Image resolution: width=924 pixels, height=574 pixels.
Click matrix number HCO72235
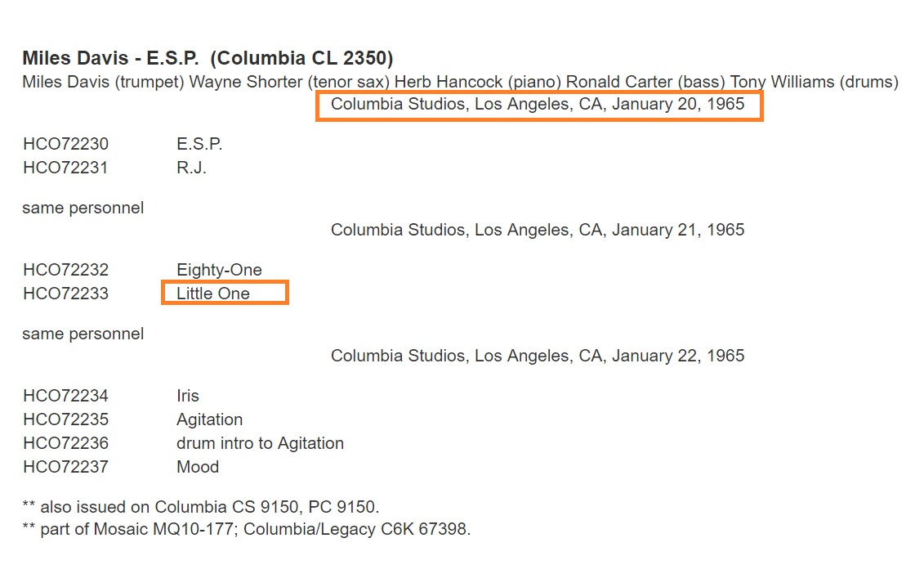[65, 419]
